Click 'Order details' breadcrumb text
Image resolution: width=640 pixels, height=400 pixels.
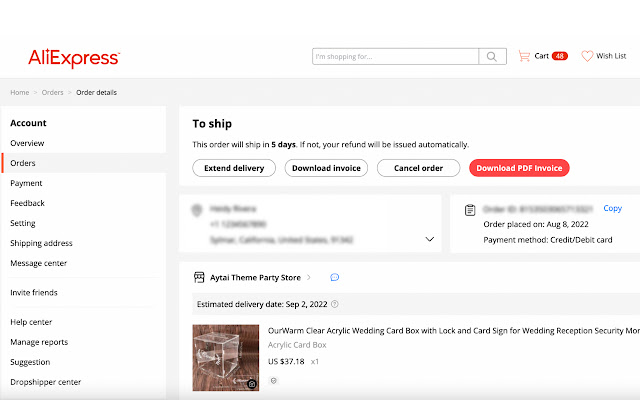point(96,93)
